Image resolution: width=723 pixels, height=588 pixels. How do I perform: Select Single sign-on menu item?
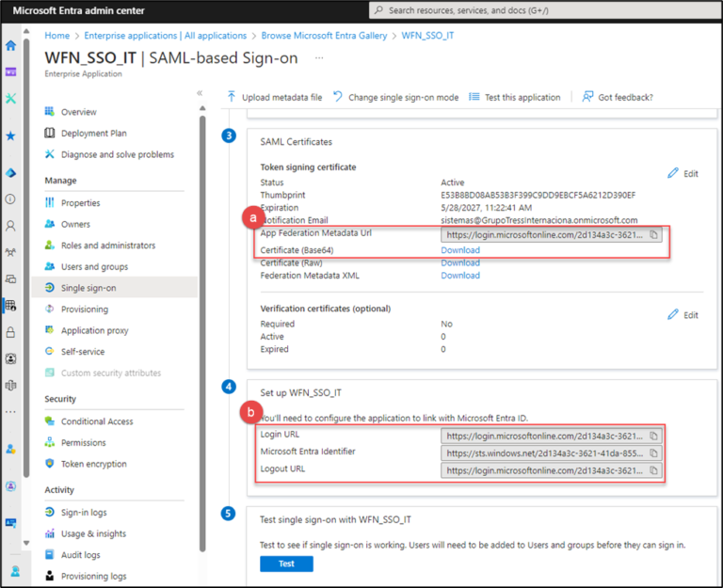tap(114, 288)
